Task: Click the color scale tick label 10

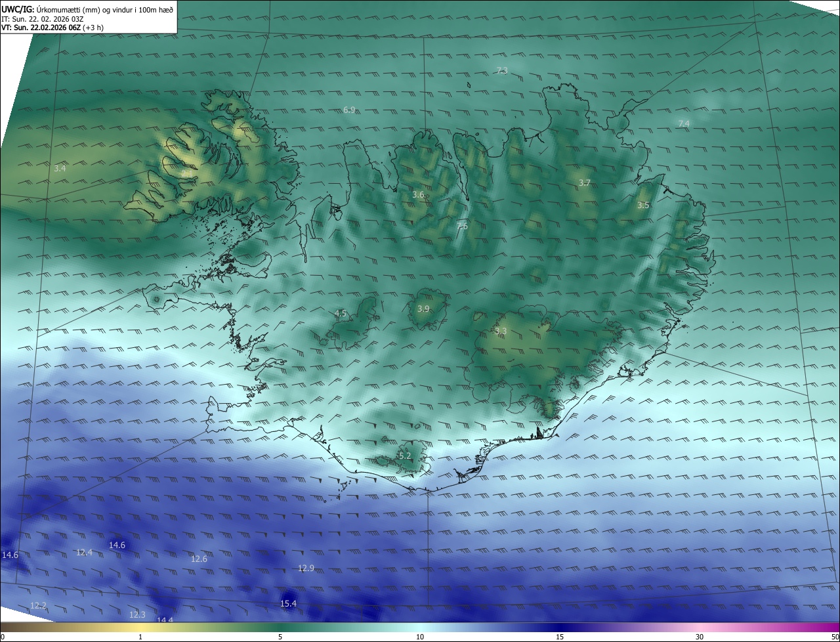Action: 420,637
